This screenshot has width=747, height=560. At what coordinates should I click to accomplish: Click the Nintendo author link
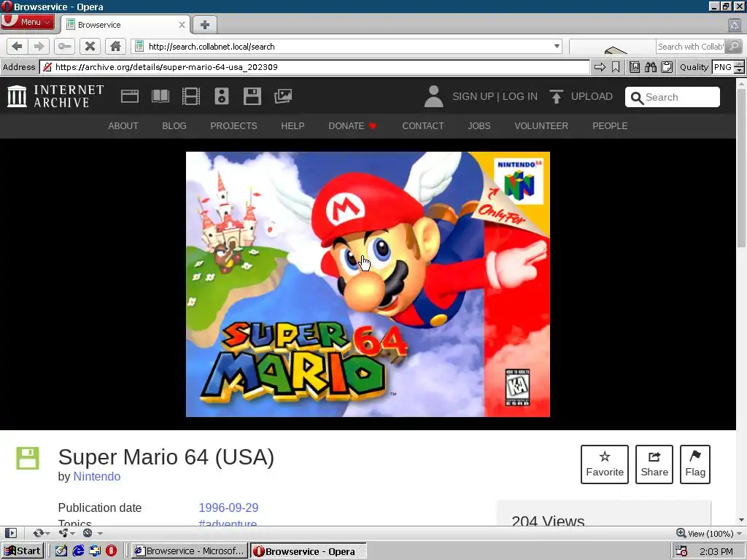click(x=97, y=477)
